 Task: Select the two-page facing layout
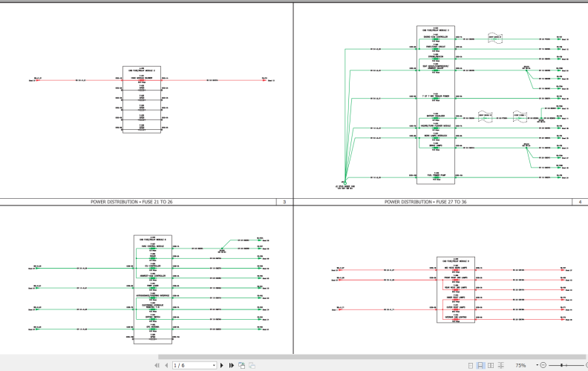click(x=491, y=365)
